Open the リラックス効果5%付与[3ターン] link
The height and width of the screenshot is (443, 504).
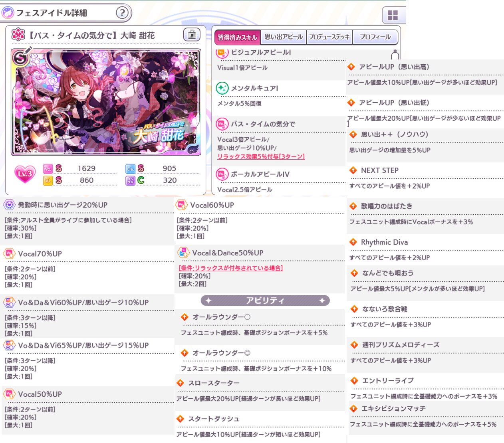[x=261, y=156]
